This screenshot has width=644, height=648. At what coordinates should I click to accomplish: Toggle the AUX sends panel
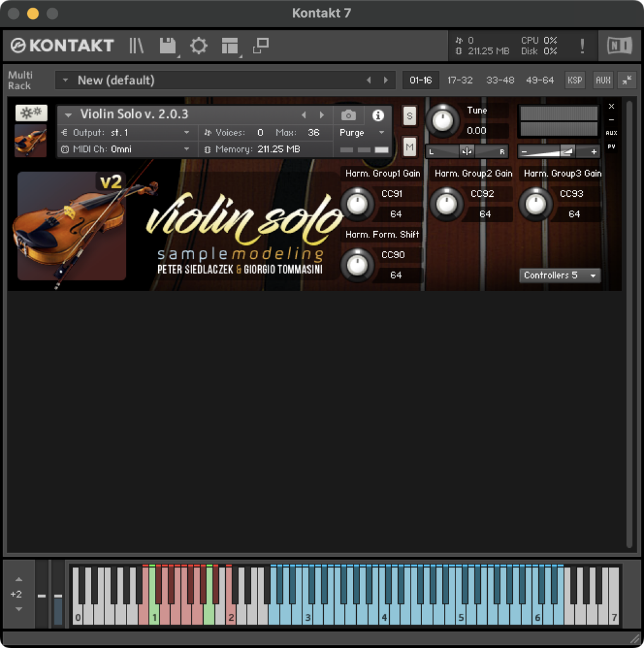[x=603, y=80]
